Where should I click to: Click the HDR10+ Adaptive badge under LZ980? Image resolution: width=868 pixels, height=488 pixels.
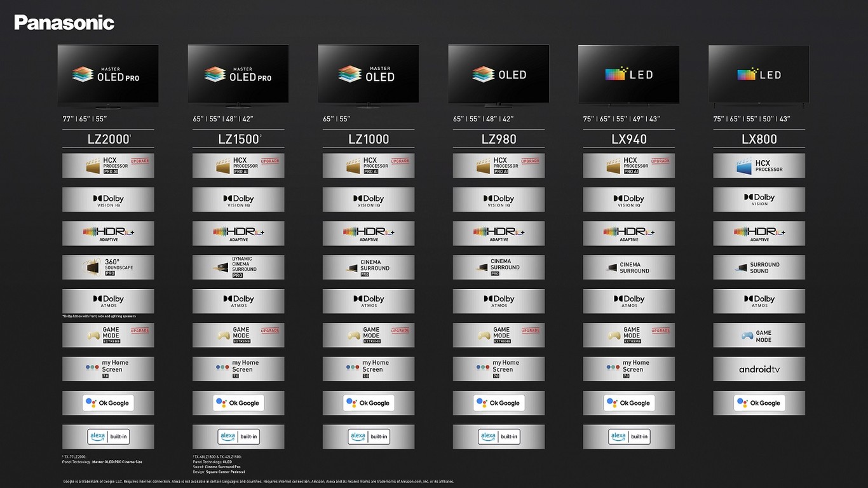click(x=499, y=233)
